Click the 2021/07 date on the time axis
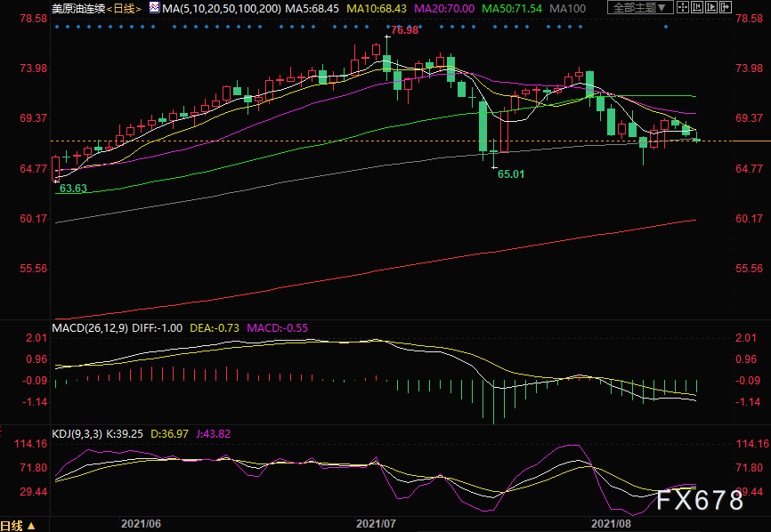This screenshot has width=771, height=532. (376, 524)
